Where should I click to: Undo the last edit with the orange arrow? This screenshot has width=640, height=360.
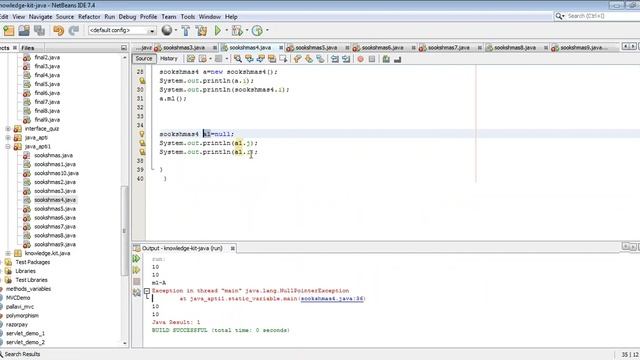(58, 30)
